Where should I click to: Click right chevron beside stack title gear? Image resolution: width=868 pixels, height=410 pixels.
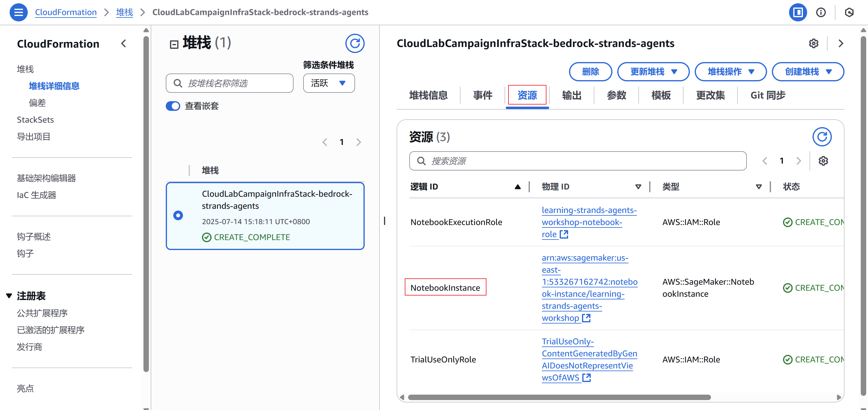tap(841, 43)
